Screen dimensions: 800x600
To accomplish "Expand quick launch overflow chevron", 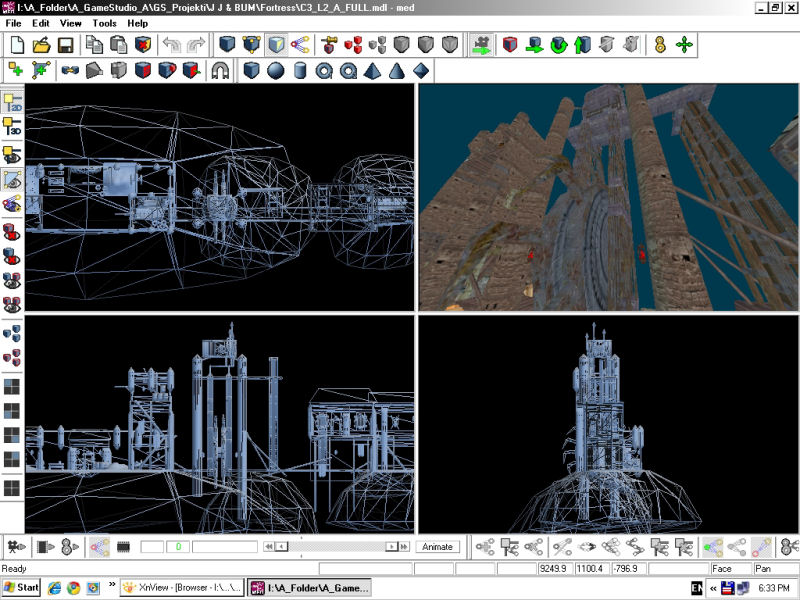I will (x=112, y=584).
